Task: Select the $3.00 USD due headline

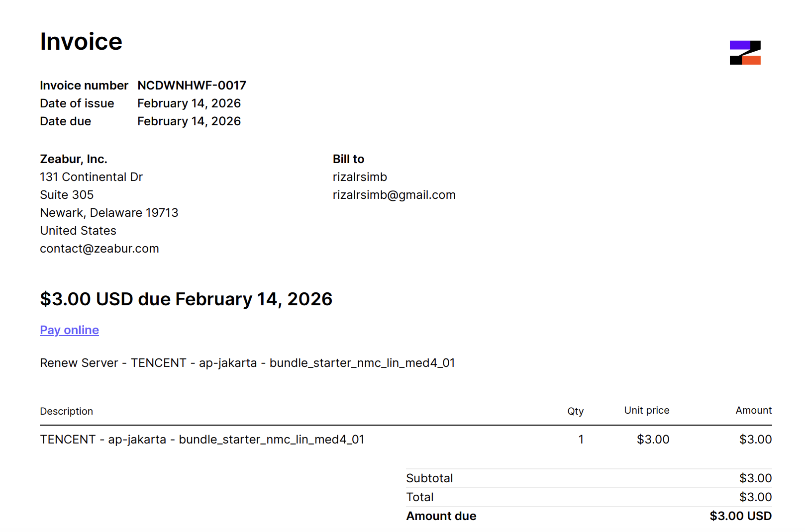Action: (186, 299)
